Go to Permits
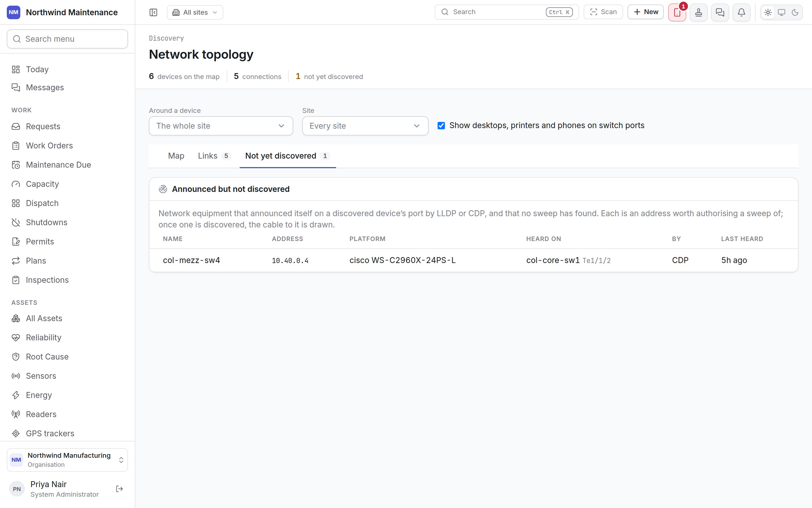This screenshot has width=812, height=508. click(x=67, y=242)
